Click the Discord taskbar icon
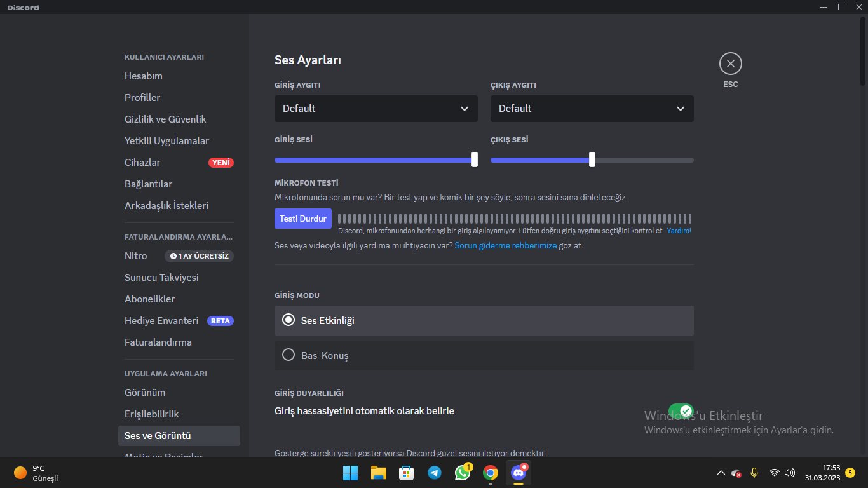The width and height of the screenshot is (868, 488). point(519,473)
